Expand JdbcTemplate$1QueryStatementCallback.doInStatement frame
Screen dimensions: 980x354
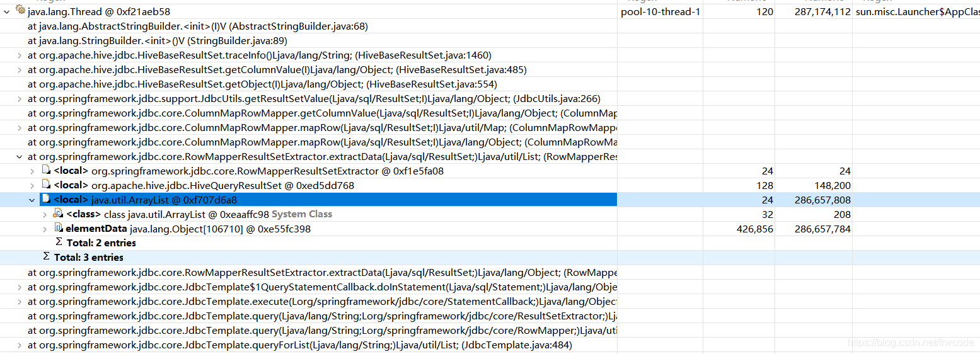(x=20, y=287)
